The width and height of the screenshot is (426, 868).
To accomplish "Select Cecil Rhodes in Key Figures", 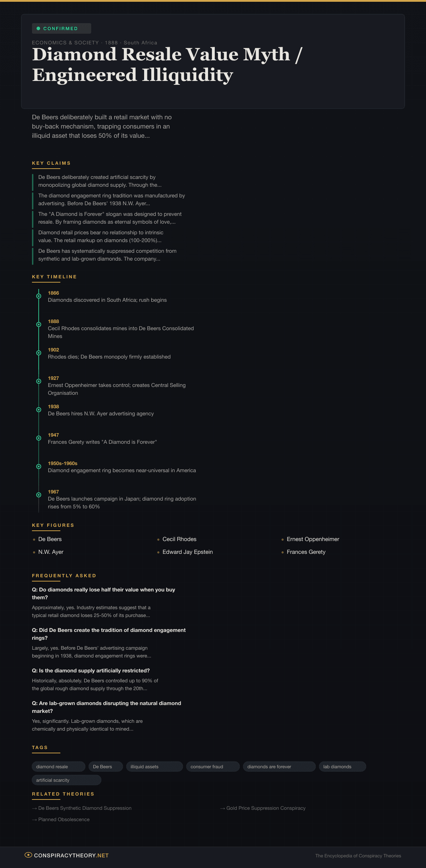I will point(179,539).
